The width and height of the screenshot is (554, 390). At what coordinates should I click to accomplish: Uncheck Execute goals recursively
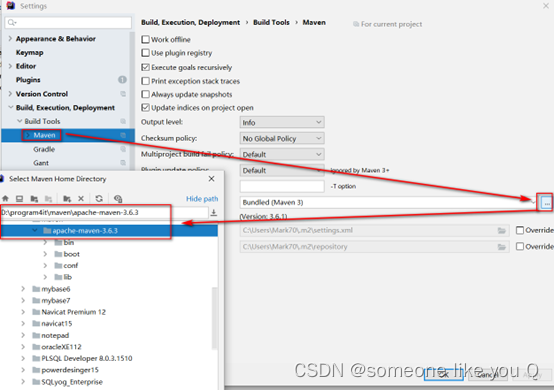tap(145, 67)
